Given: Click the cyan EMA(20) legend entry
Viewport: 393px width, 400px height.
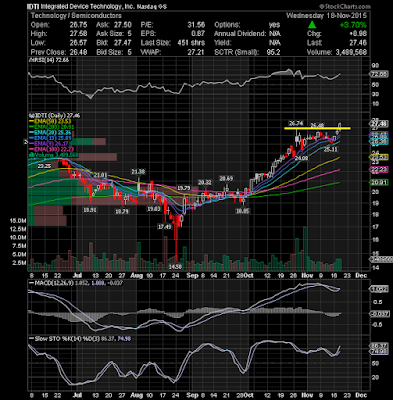Looking at the screenshot, I should click(x=51, y=132).
